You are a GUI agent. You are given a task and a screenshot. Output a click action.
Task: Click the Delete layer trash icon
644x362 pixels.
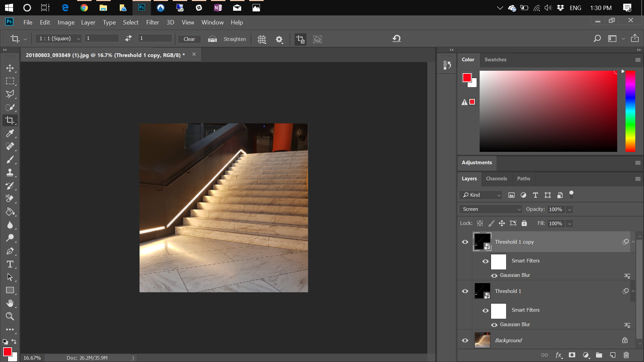pos(626,355)
